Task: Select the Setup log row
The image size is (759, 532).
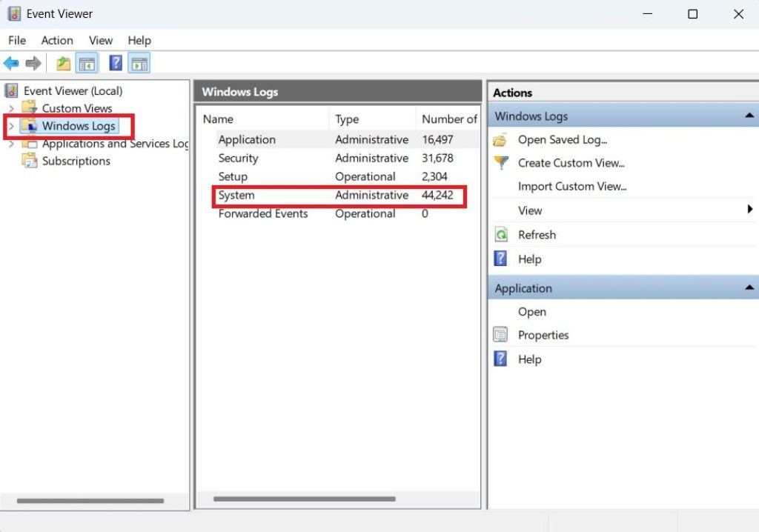Action: pyautogui.click(x=347, y=176)
